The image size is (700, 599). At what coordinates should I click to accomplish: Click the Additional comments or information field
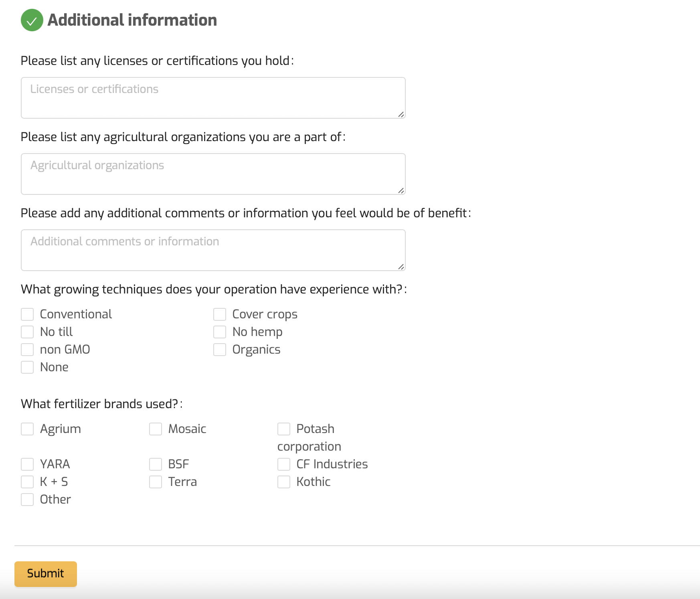(x=213, y=250)
